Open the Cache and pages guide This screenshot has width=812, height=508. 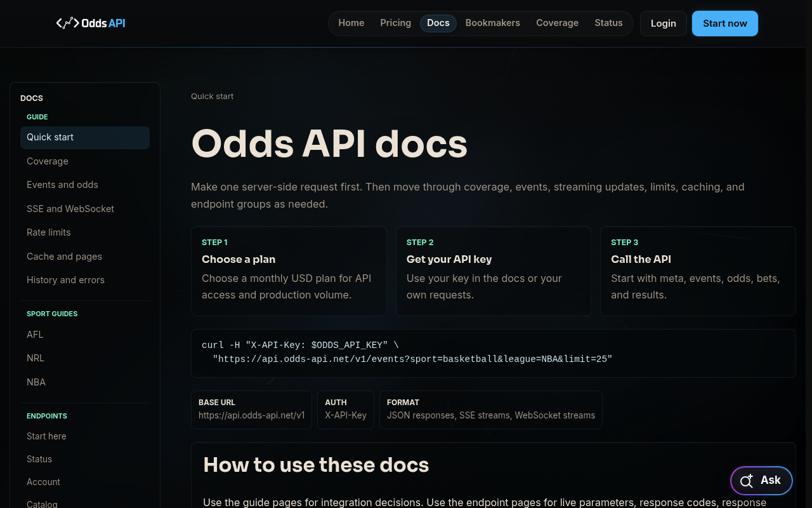point(85,257)
